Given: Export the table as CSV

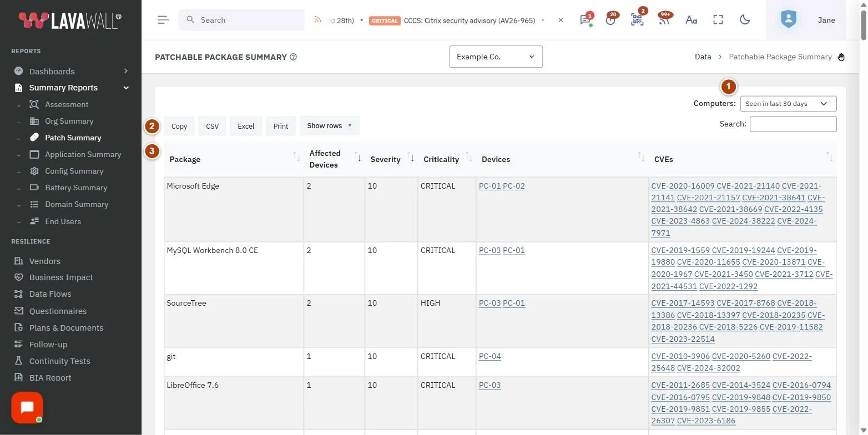Looking at the screenshot, I should coord(212,126).
